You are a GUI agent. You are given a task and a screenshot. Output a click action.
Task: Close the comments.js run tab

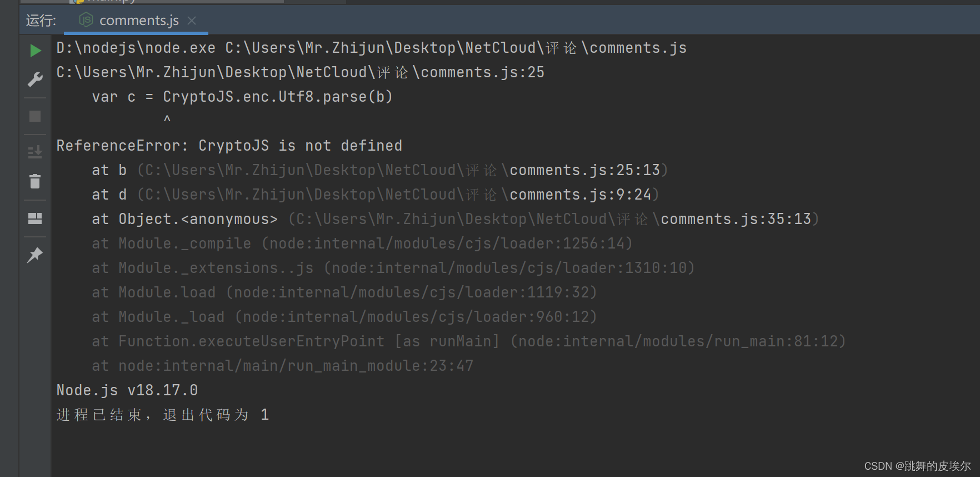pyautogui.click(x=192, y=21)
